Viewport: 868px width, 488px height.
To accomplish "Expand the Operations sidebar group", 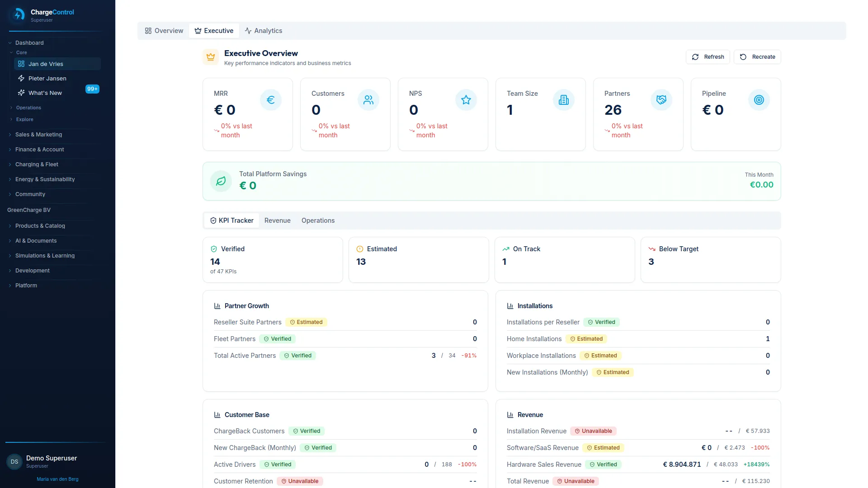I will pos(28,108).
